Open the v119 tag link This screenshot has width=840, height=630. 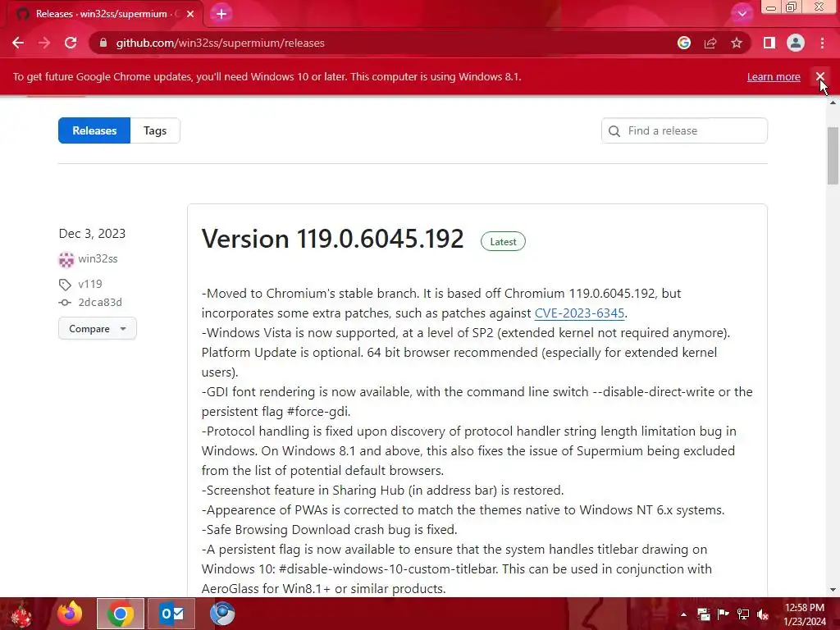coord(90,284)
